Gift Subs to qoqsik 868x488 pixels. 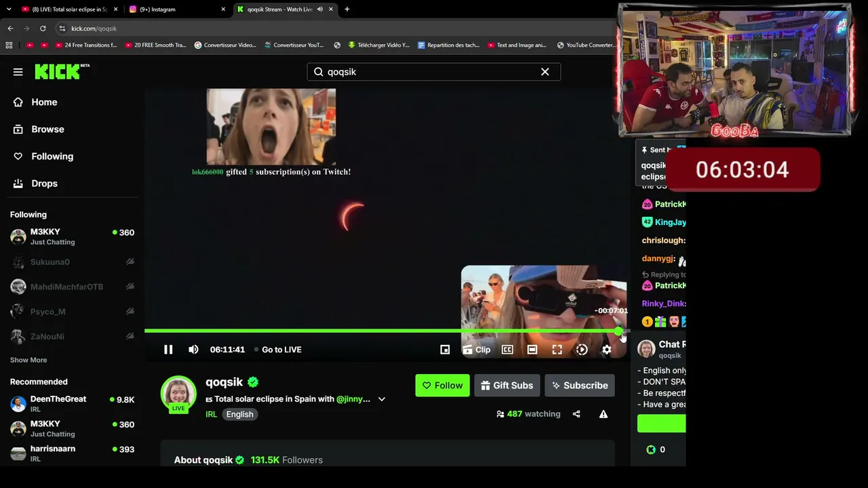point(507,386)
